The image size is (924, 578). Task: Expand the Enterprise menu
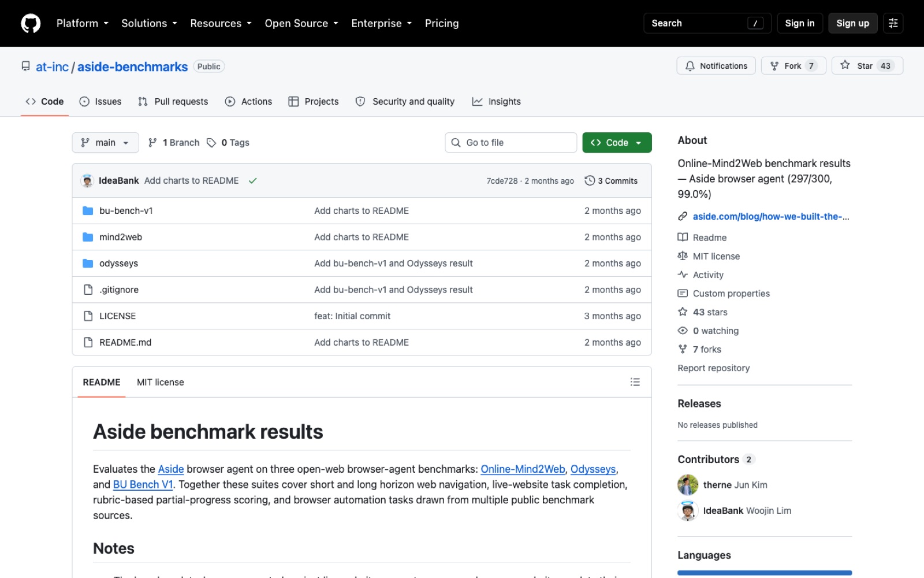pyautogui.click(x=382, y=23)
